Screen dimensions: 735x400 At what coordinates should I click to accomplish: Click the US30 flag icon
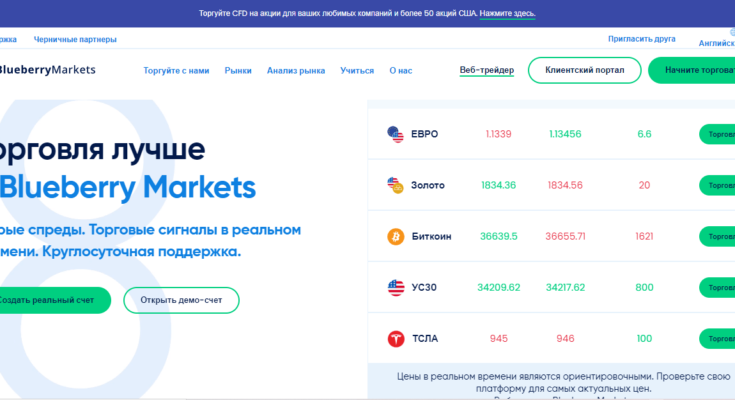395,288
